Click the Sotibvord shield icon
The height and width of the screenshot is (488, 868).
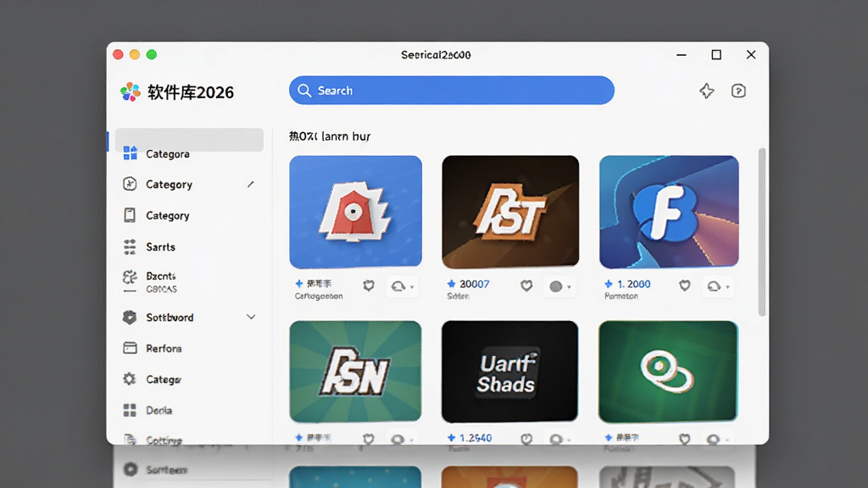(x=130, y=317)
